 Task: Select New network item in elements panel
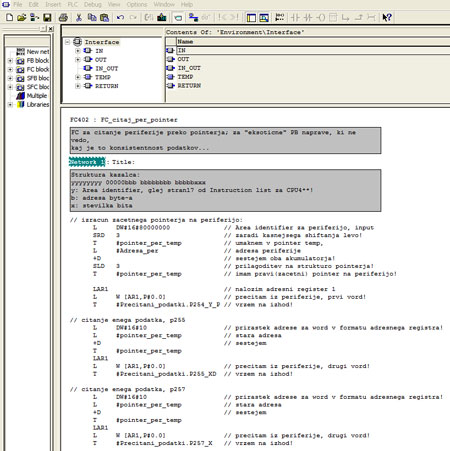point(33,52)
